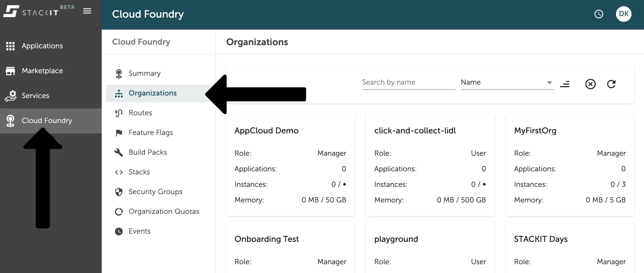Screen dimensions: 644x273
Task: Select Routes in the Cloud Foundry menu
Action: (x=140, y=113)
